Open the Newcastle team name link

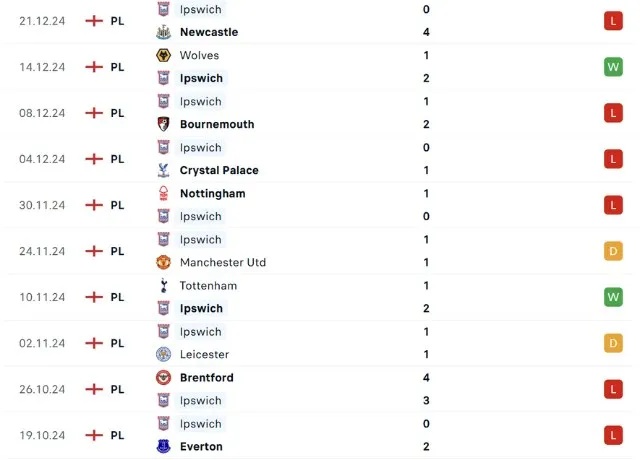pyautogui.click(x=209, y=32)
